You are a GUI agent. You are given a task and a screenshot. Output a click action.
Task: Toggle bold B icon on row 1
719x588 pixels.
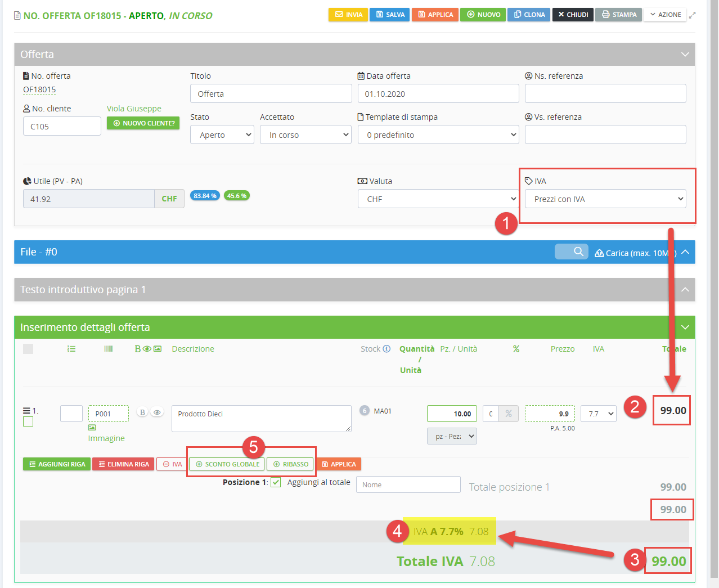point(142,412)
